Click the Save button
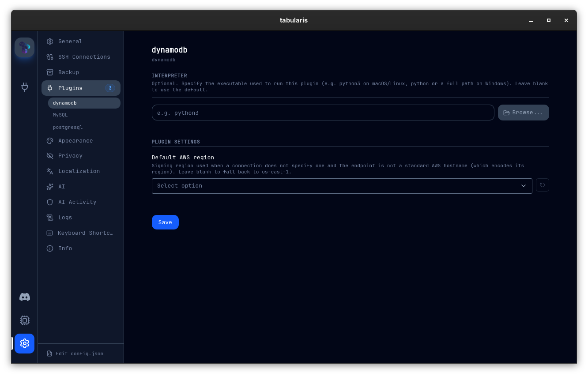588x376 pixels. coord(165,222)
